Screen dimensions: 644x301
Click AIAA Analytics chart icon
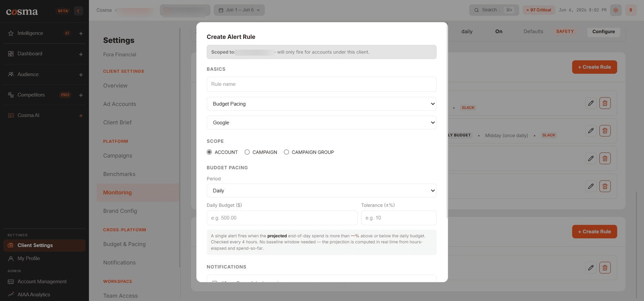click(x=11, y=294)
